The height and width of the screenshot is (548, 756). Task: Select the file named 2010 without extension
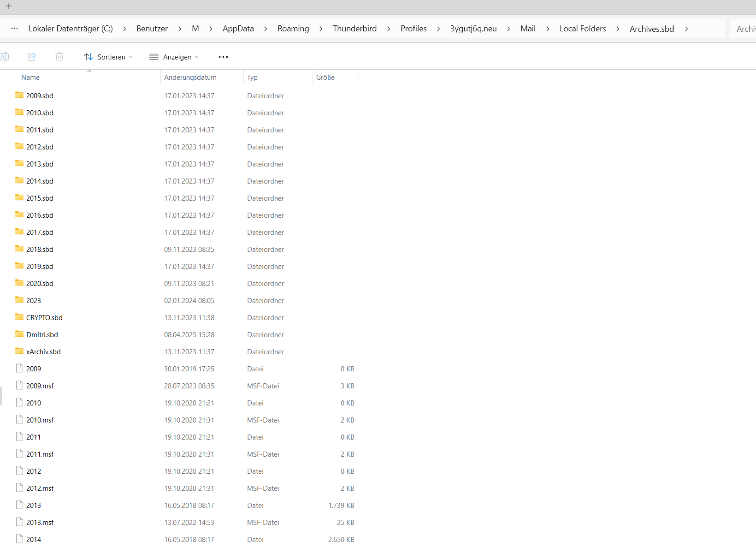coord(34,403)
